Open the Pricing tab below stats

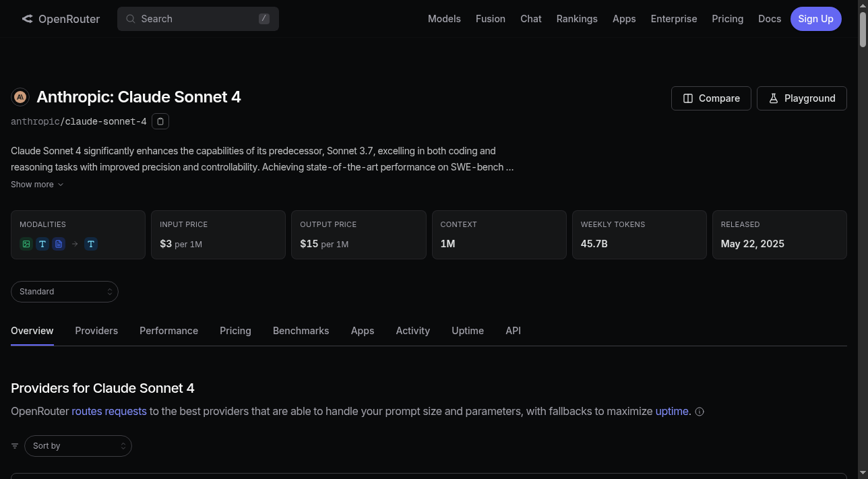pos(235,331)
